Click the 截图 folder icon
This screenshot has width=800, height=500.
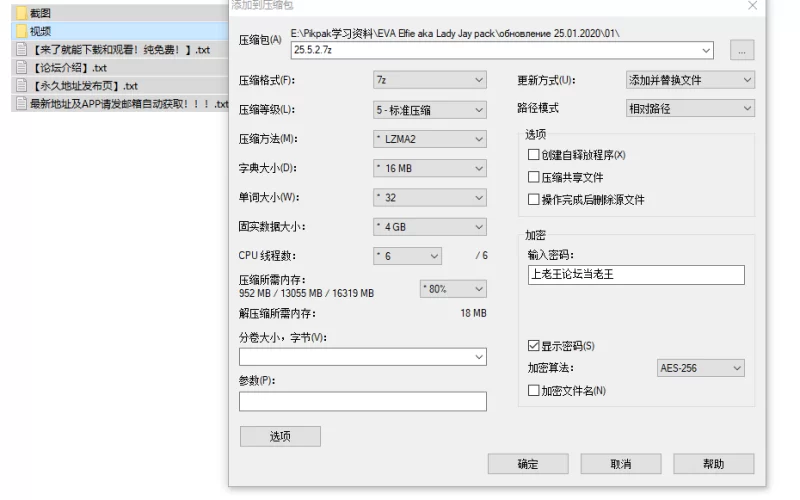21,13
